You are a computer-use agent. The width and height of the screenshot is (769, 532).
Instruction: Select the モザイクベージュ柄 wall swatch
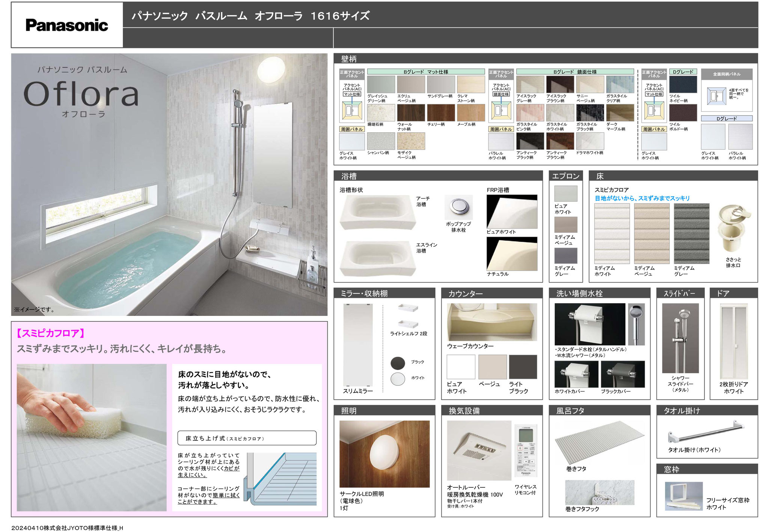(411, 141)
